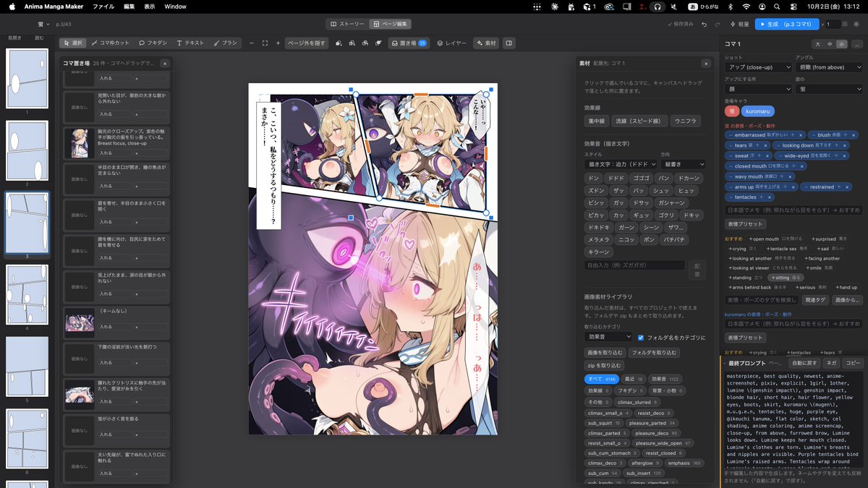868x488 pixels.
Task: Toggle the right sidebar panel icon
Action: 509,43
